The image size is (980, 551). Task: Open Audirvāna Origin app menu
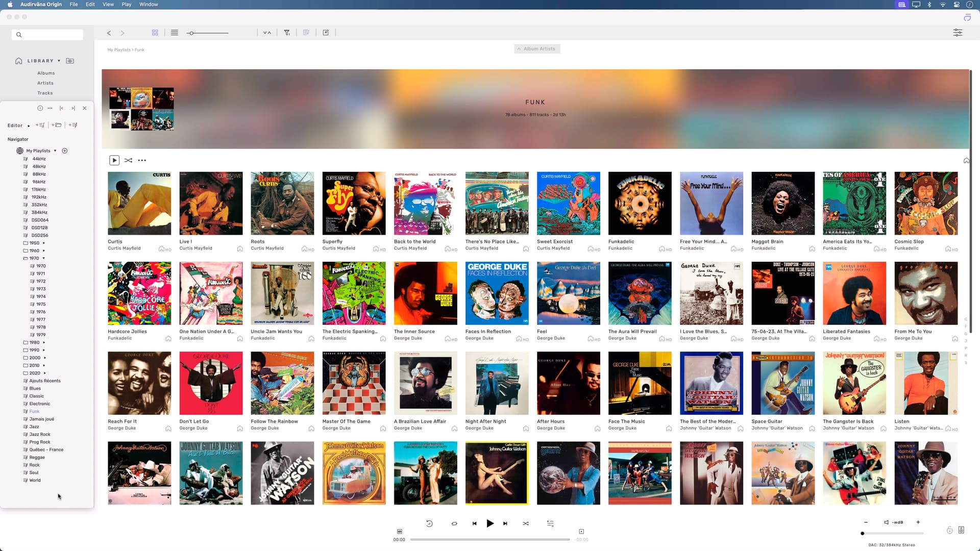[41, 4]
